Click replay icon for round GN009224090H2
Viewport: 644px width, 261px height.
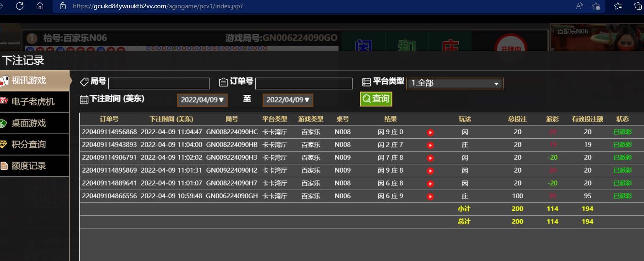430,171
